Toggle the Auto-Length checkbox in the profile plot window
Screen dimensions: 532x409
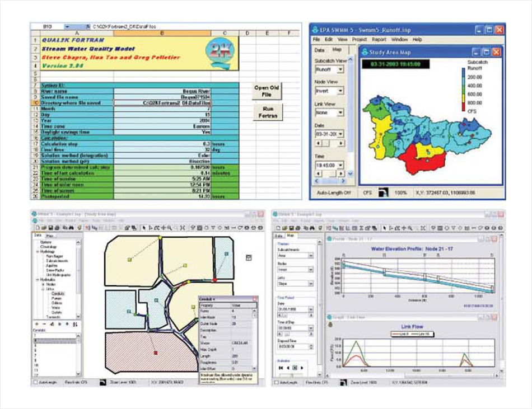(x=277, y=382)
